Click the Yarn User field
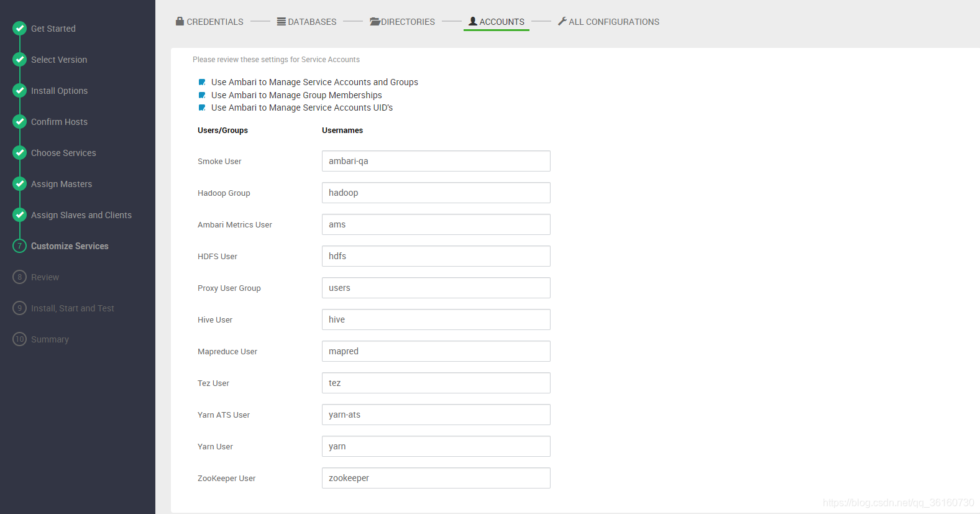Screen dimensions: 980x514 coord(436,446)
